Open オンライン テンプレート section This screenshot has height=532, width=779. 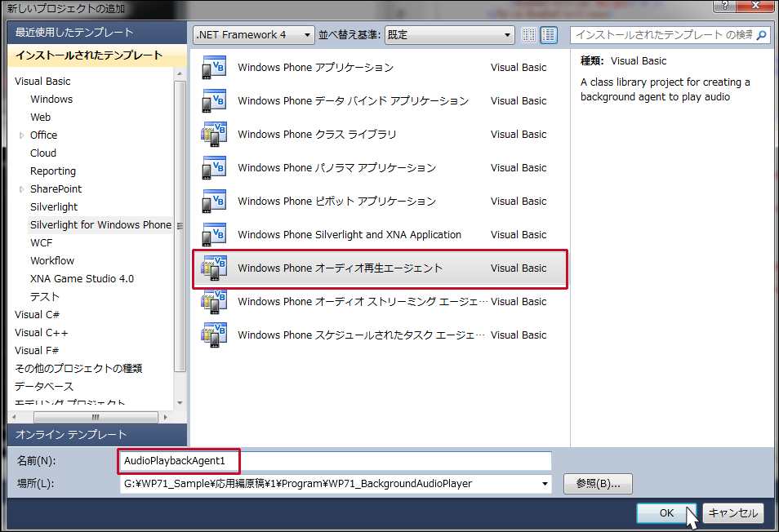97,435
